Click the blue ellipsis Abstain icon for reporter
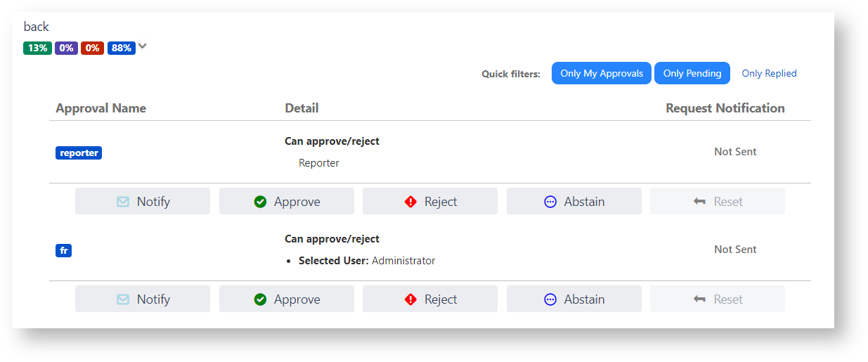The height and width of the screenshot is (362, 868). click(x=550, y=202)
